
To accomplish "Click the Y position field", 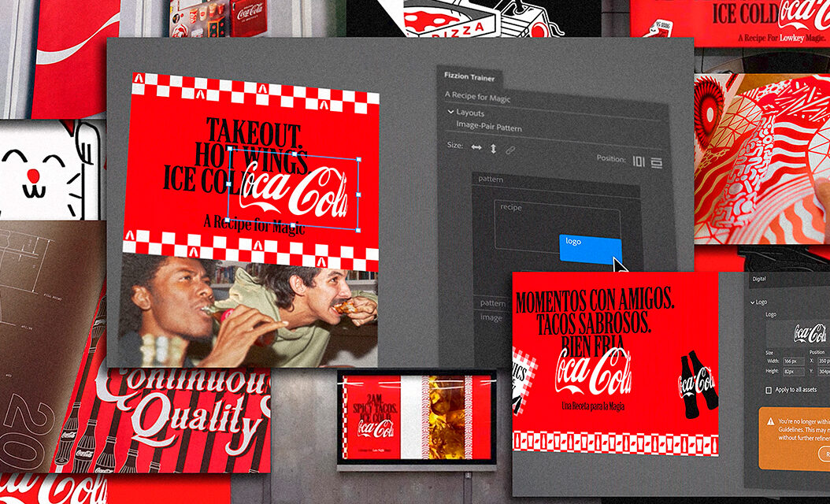I will (x=824, y=372).
